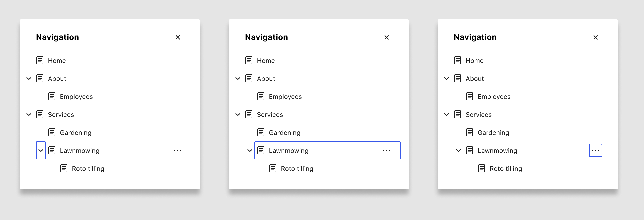
Task: Collapse the About section in left panel
Action: coord(29,78)
